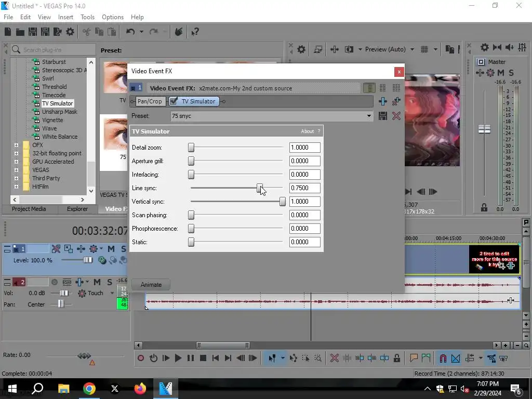Expand the 32-bit floating point folder
532x399 pixels.
point(16,153)
